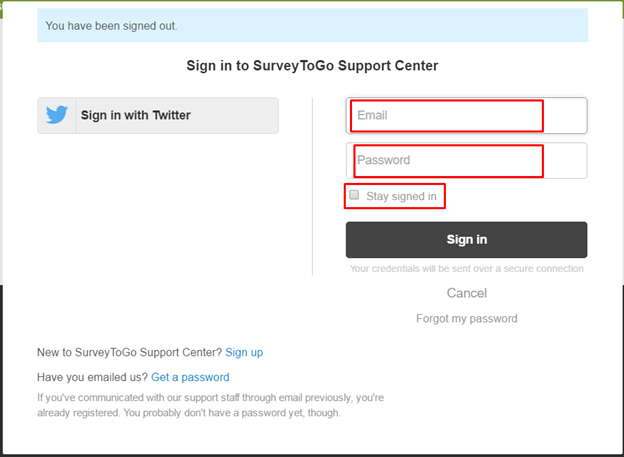Select the Password input field
The image size is (624, 457).
point(466,160)
